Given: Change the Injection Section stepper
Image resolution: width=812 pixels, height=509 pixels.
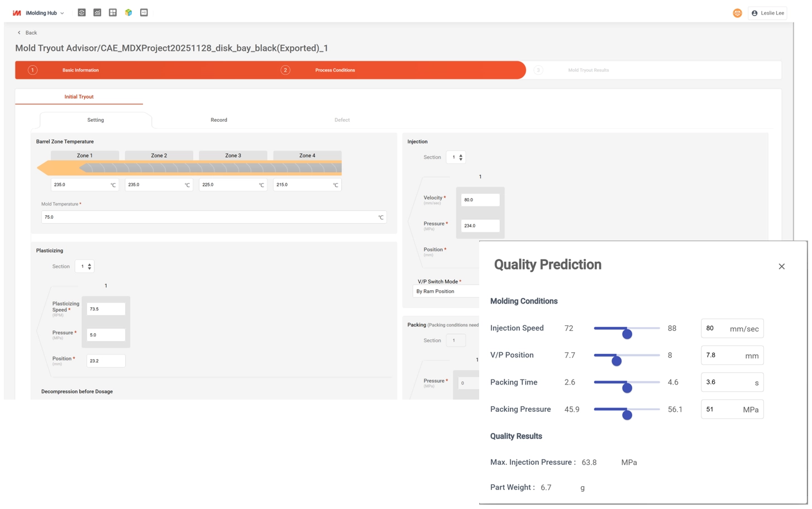Looking at the screenshot, I should pos(460,157).
